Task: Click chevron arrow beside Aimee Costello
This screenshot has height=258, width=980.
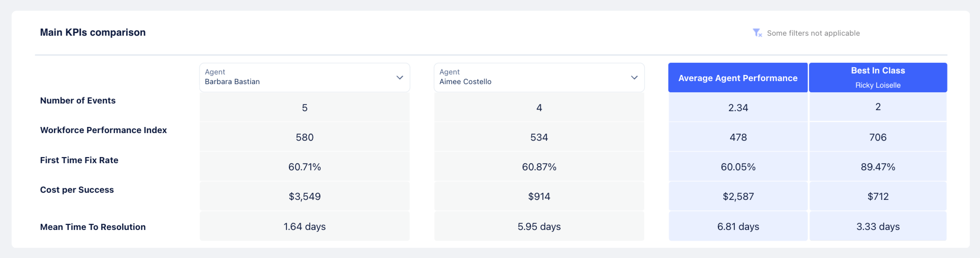Action: [x=634, y=77]
